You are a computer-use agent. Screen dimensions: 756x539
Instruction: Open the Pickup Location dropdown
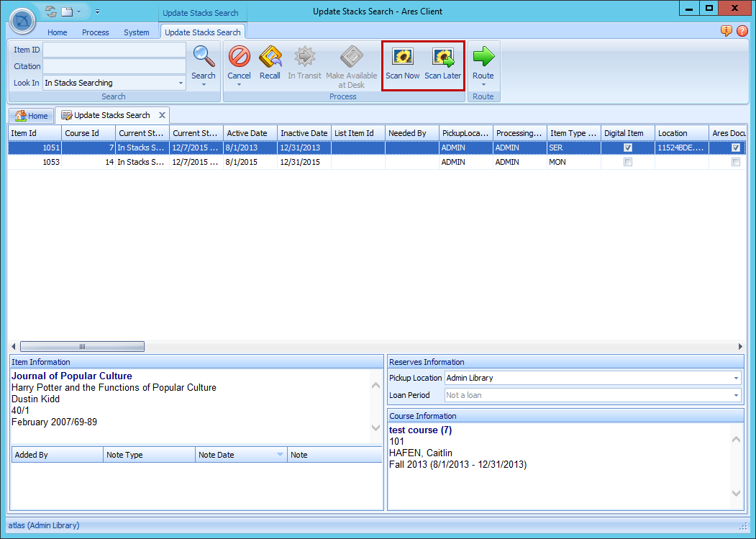pos(736,378)
